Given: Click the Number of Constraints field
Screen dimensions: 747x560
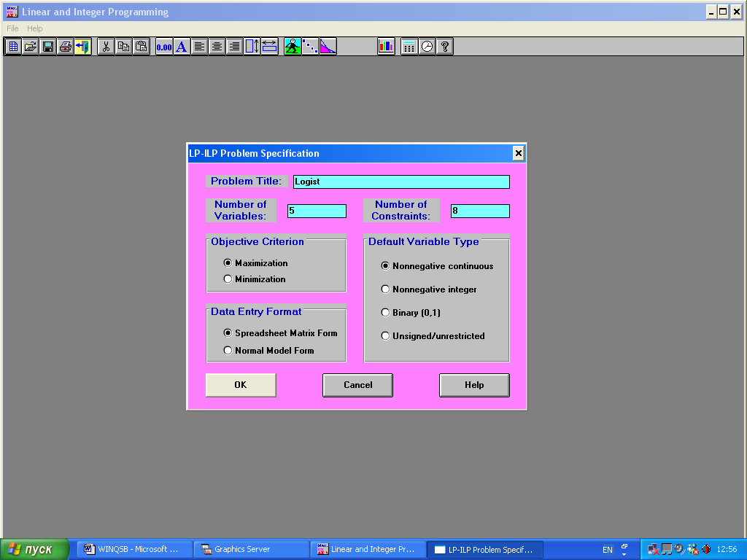Looking at the screenshot, I should click(480, 211).
